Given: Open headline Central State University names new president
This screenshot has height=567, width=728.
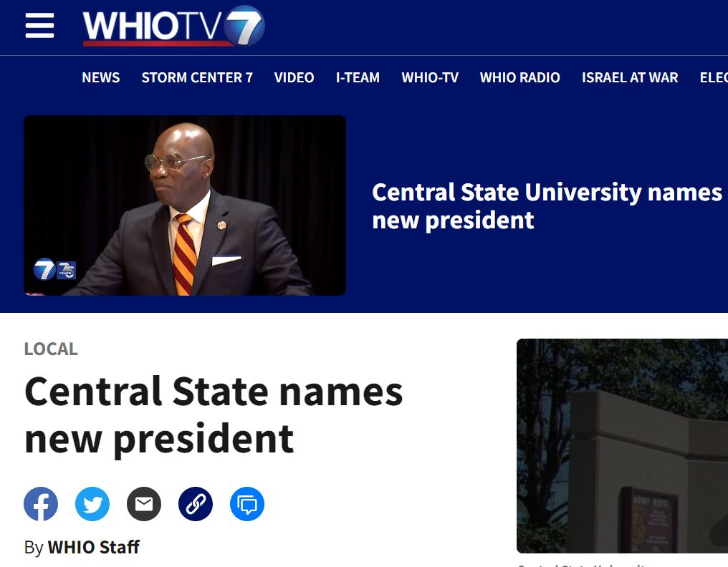Looking at the screenshot, I should [x=547, y=206].
